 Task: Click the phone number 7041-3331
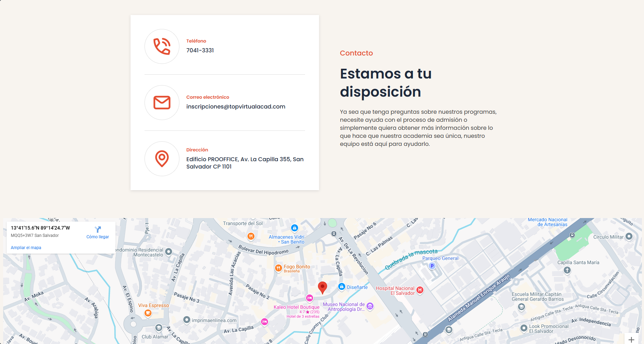200,50
